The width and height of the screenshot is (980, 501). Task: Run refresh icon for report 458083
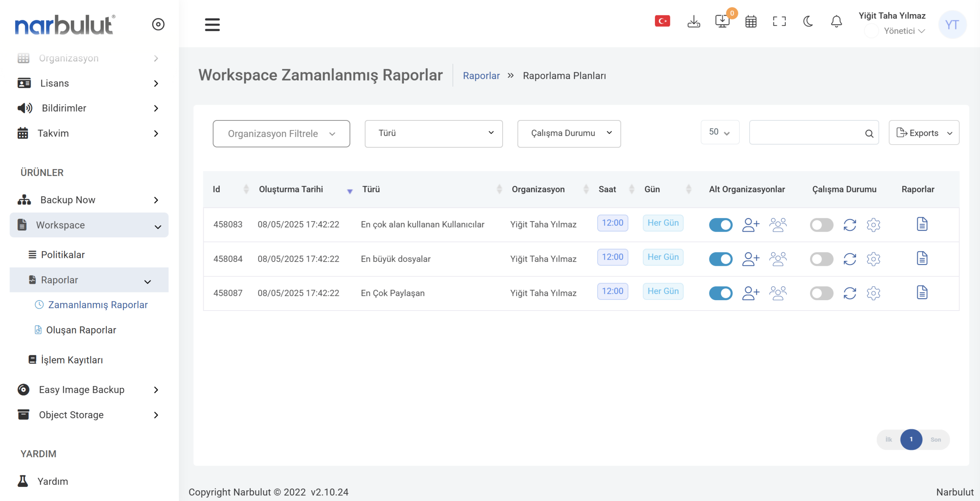click(850, 225)
